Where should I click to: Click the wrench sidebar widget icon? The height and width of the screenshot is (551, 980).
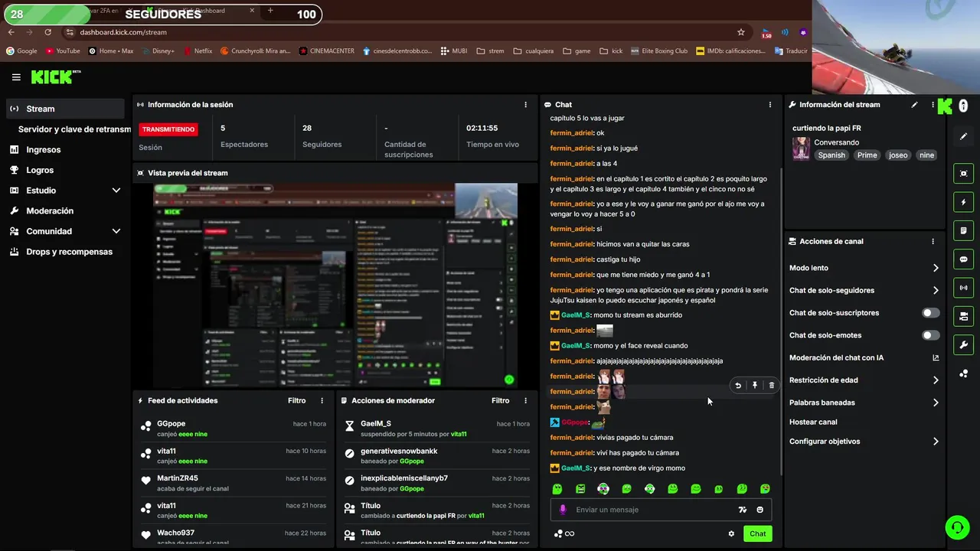[963, 344]
